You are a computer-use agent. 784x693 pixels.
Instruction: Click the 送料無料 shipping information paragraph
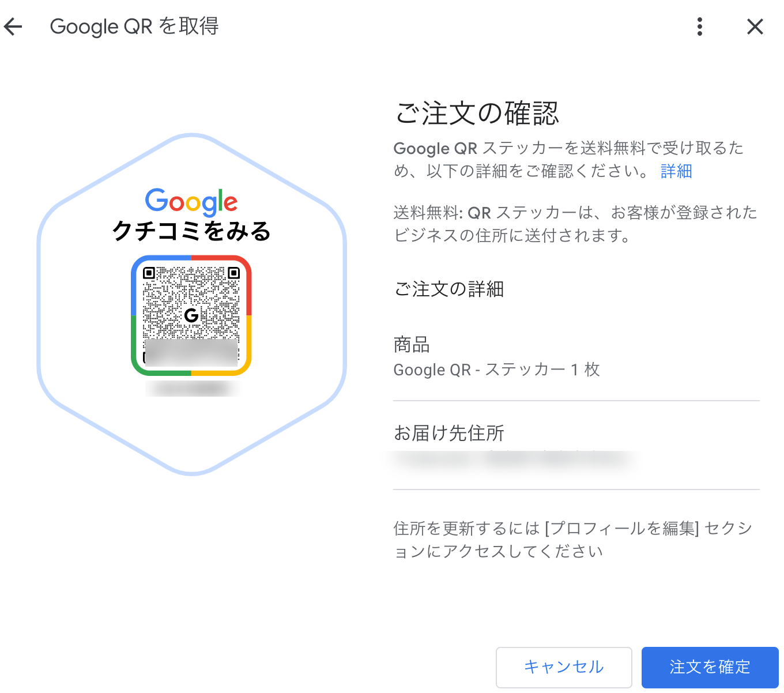click(x=575, y=224)
